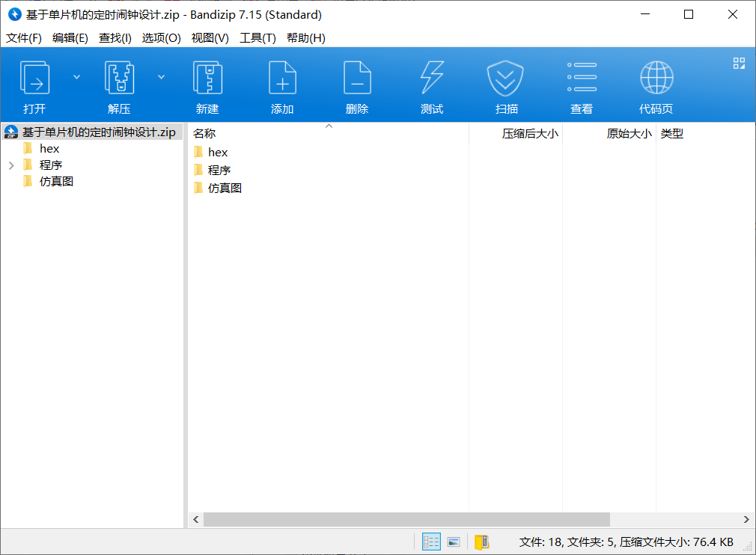
Task: Sort by 压缩后大小 column header
Action: (x=516, y=133)
